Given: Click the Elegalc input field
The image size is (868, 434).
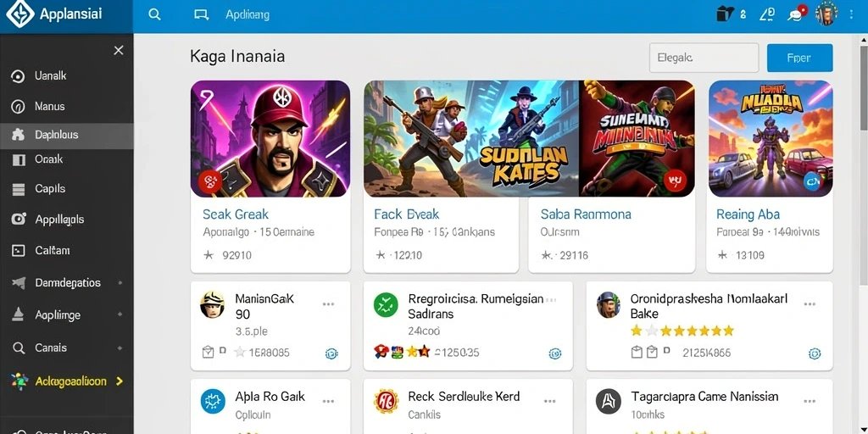Looking at the screenshot, I should point(704,58).
